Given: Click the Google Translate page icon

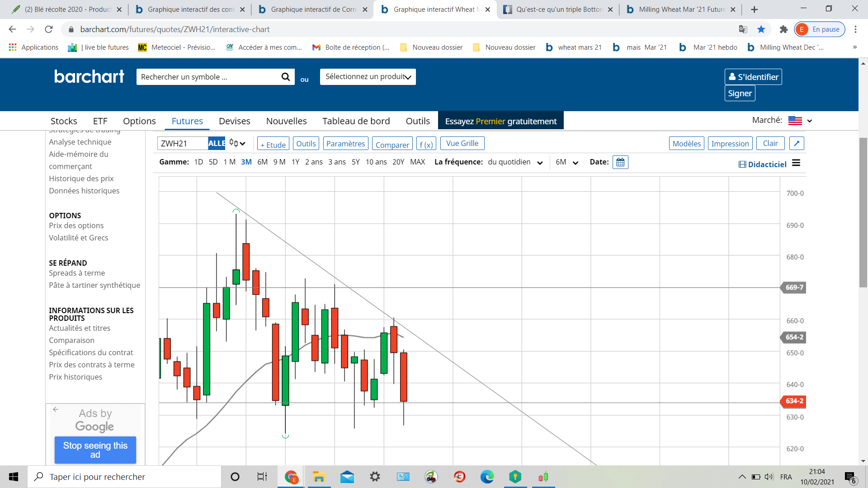Looking at the screenshot, I should pyautogui.click(x=743, y=29).
